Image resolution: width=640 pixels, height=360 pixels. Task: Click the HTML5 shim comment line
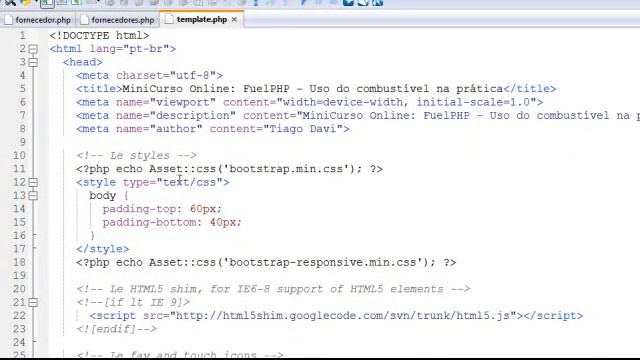pyautogui.click(x=273, y=289)
